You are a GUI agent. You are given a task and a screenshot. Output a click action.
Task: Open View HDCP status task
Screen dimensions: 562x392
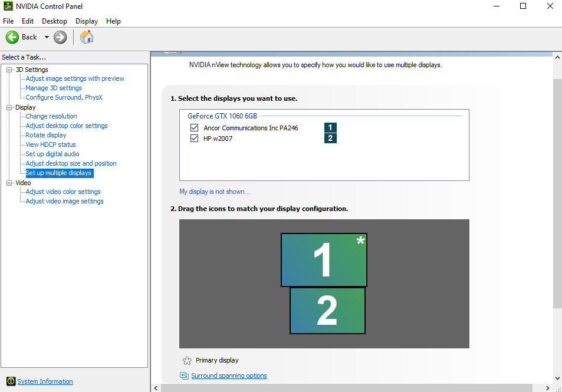click(x=51, y=144)
